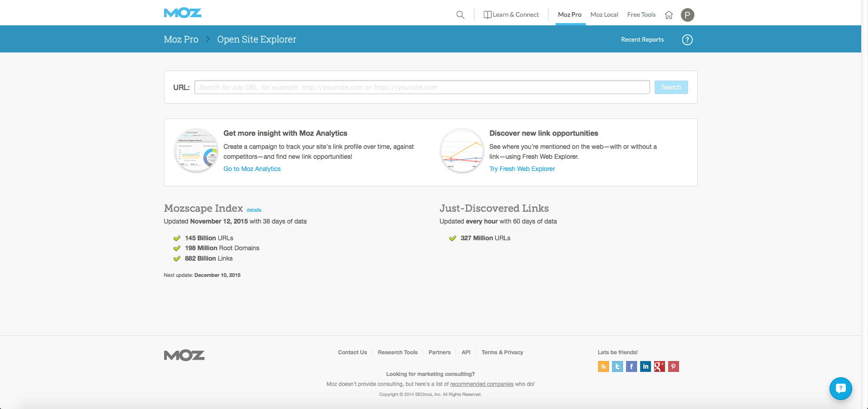Click the "Discover new link opportunities" heading
This screenshot has width=868, height=409.
coord(543,133)
